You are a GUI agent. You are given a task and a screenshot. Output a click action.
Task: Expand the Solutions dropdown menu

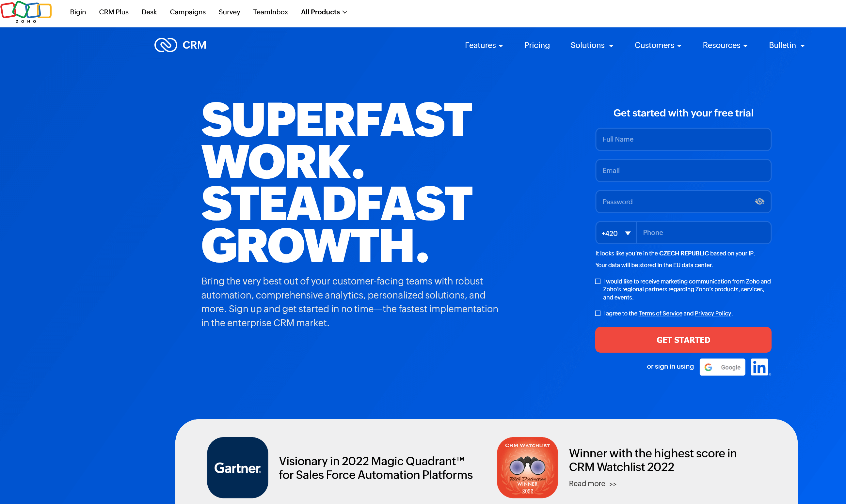pyautogui.click(x=592, y=45)
